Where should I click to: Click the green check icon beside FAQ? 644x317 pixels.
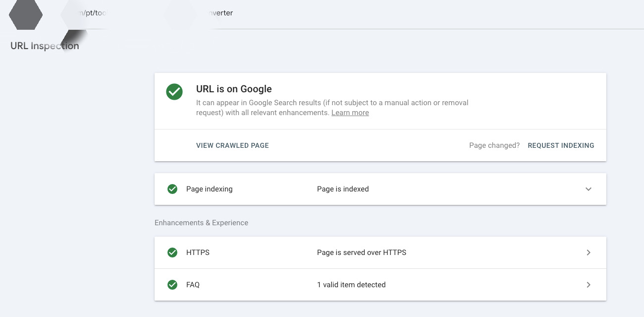[172, 285]
